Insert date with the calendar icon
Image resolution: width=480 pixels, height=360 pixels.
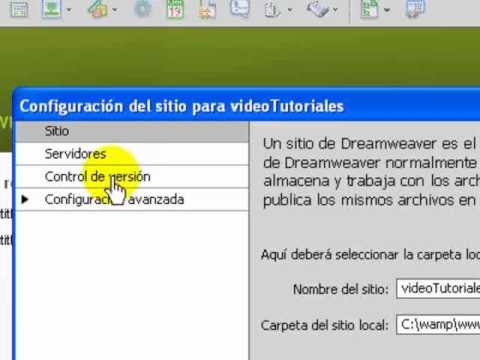[x=175, y=9]
